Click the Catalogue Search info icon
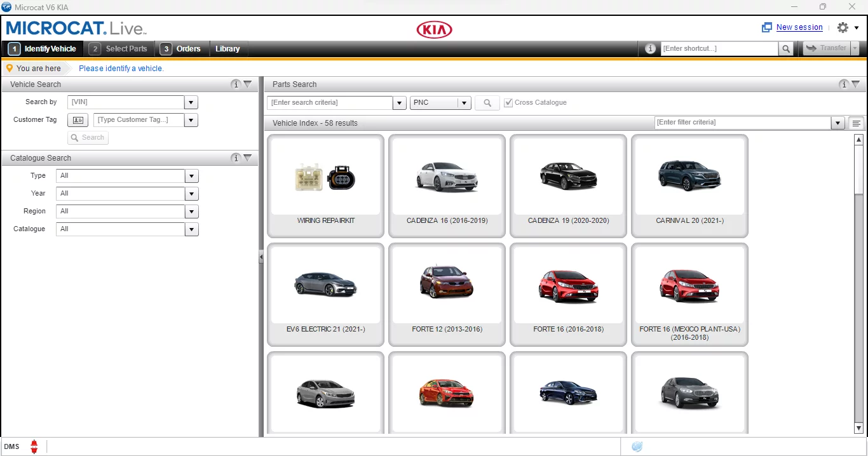868x456 pixels. (x=236, y=158)
